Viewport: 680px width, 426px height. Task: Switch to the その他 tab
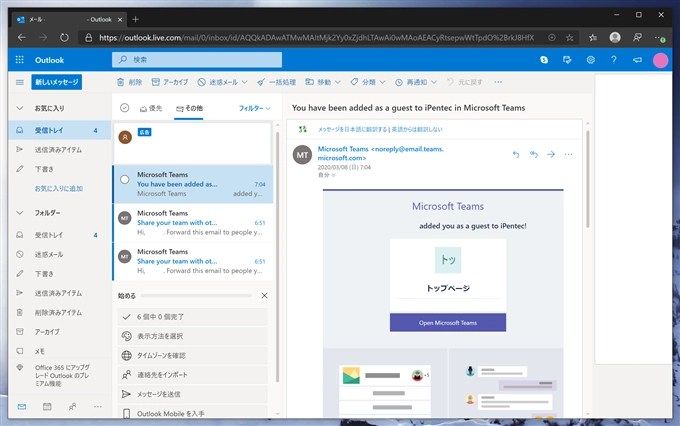coord(189,108)
